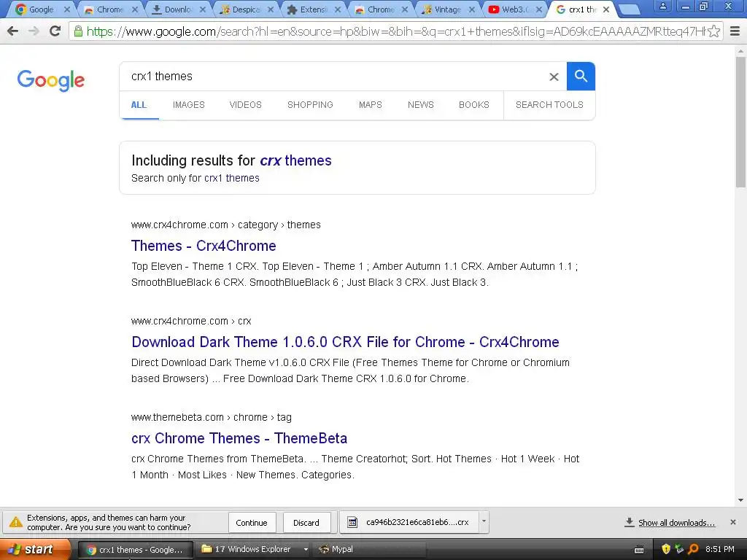Open the Chrome hamburger menu

pos(735,31)
